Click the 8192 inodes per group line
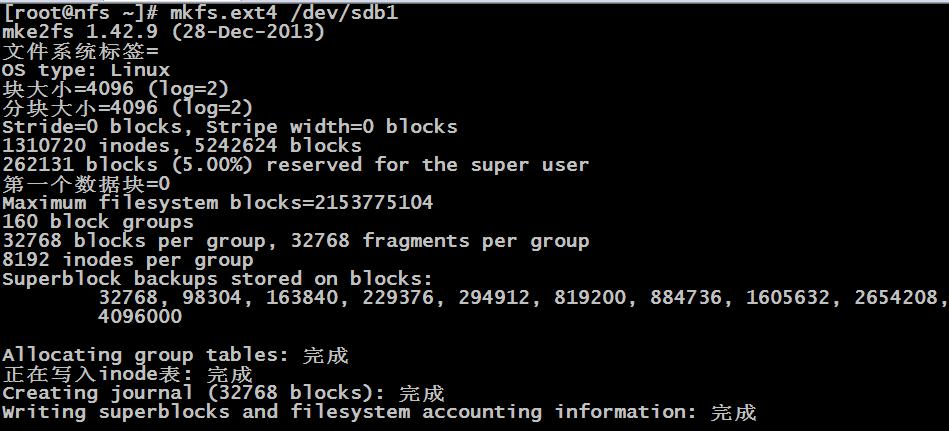949x431 pixels. tap(128, 260)
